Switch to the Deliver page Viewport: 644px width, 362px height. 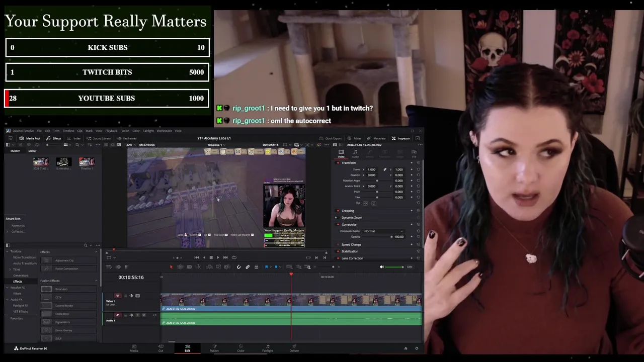[294, 348]
